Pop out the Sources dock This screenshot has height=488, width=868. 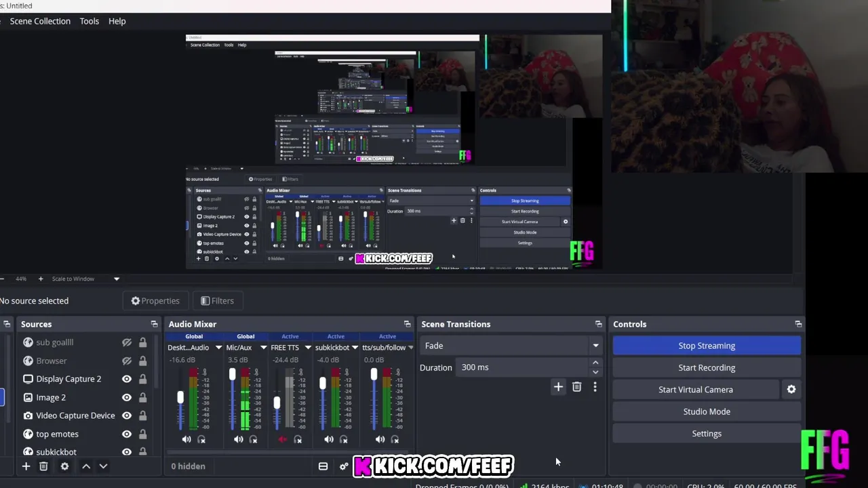tap(154, 324)
